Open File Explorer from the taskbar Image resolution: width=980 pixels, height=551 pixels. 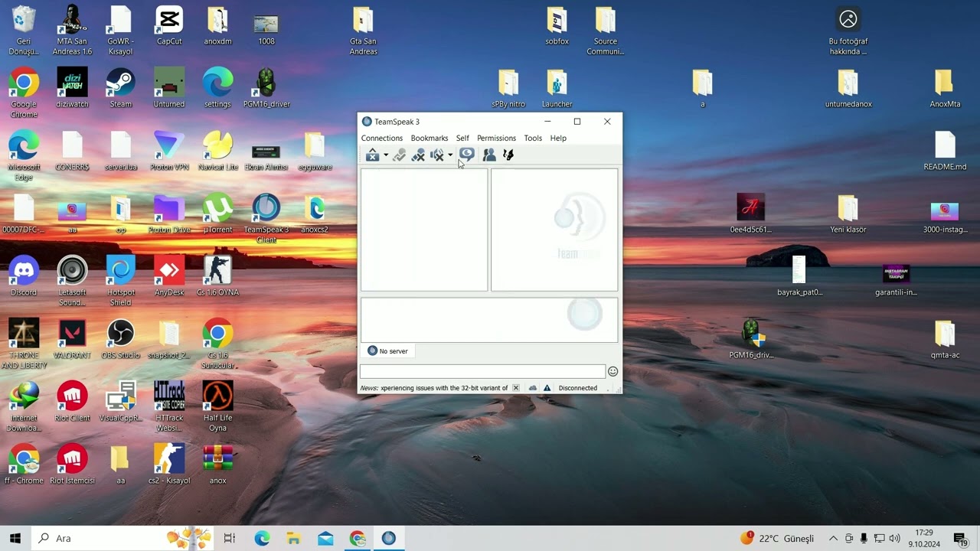pos(294,538)
